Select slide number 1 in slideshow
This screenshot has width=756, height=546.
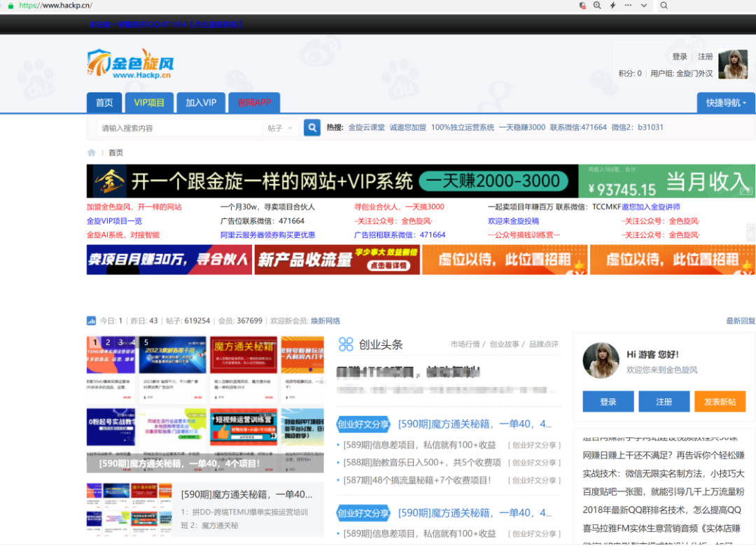[95, 342]
